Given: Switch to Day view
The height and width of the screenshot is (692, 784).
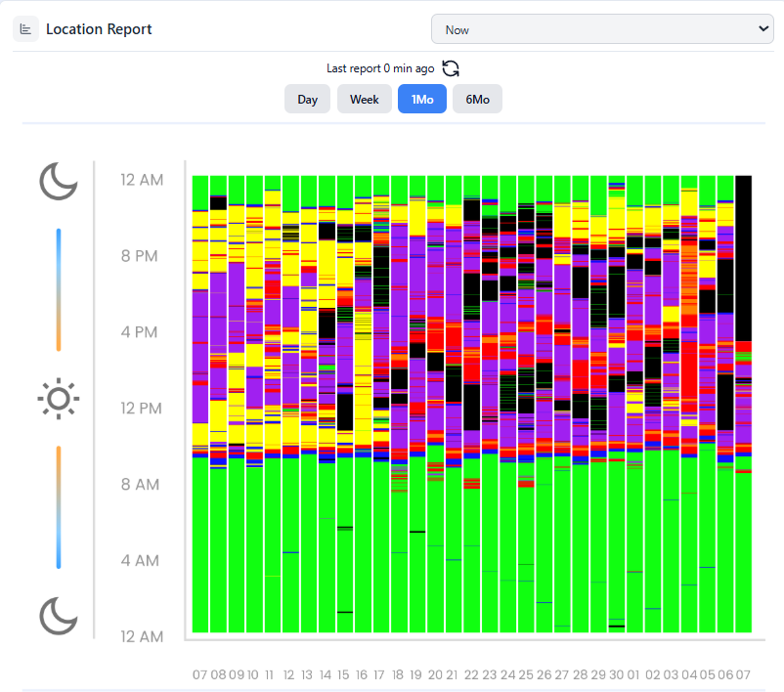Looking at the screenshot, I should click(x=308, y=100).
